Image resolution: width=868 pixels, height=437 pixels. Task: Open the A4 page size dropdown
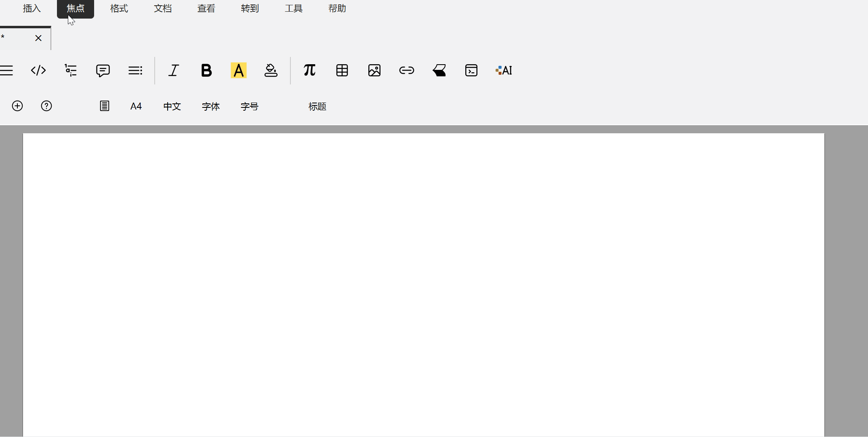(x=136, y=106)
